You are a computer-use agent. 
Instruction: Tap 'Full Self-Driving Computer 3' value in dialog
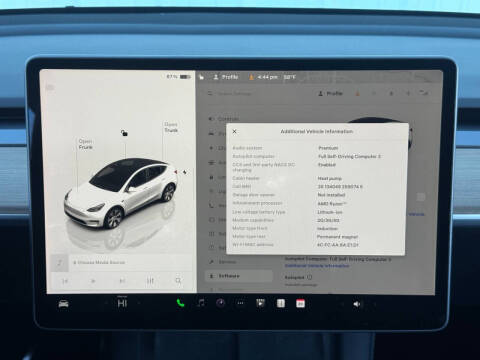tap(349, 156)
